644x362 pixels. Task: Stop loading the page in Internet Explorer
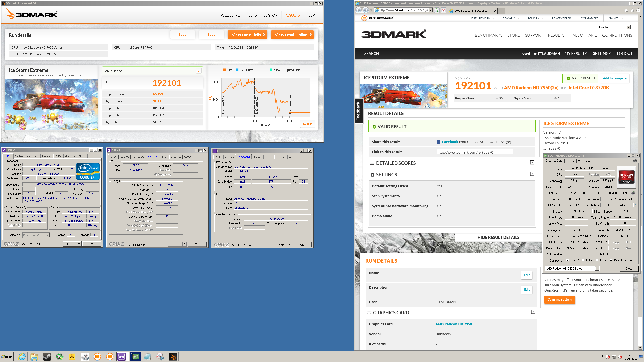(x=444, y=10)
